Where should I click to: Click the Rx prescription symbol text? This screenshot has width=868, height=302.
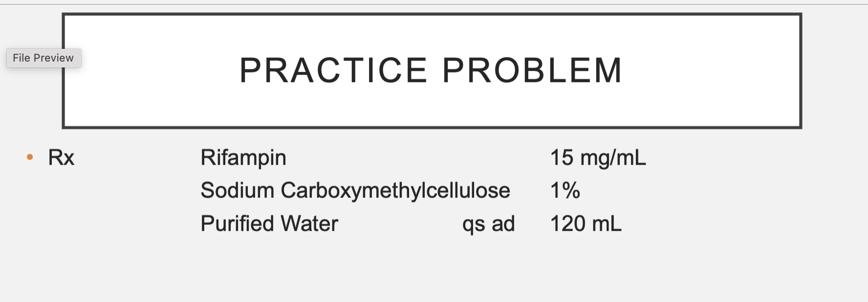(x=61, y=158)
